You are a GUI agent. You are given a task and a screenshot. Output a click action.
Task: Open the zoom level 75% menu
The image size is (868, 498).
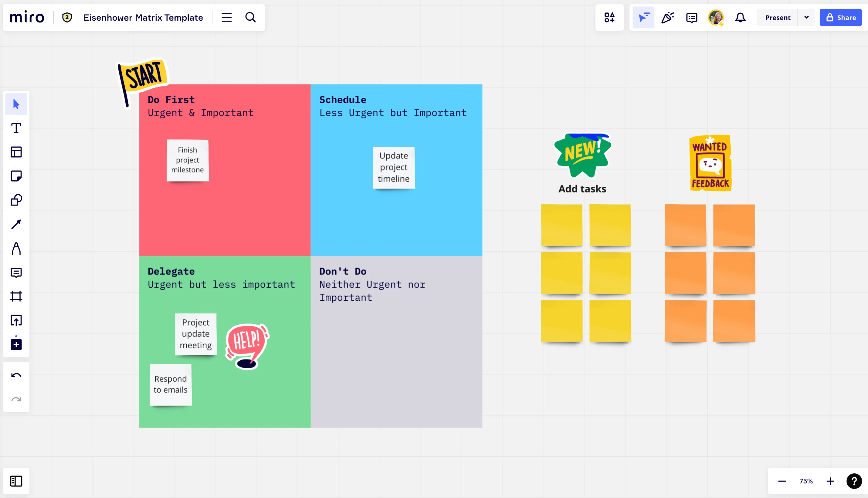click(806, 481)
